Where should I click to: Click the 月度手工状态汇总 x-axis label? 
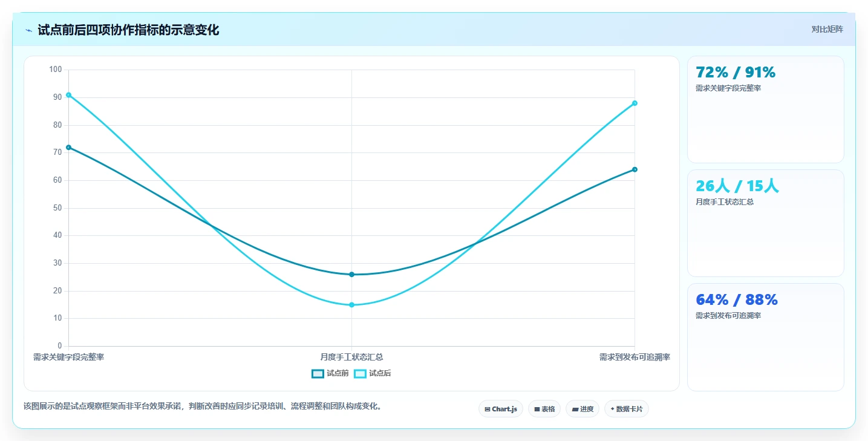pyautogui.click(x=351, y=357)
